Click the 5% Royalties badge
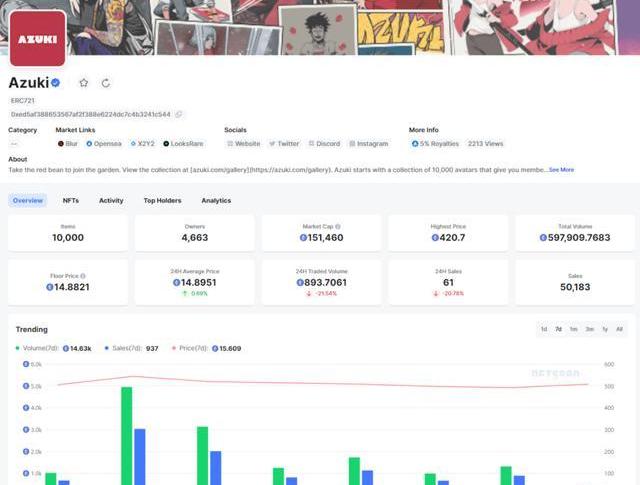The width and height of the screenshot is (640, 485). (x=435, y=144)
